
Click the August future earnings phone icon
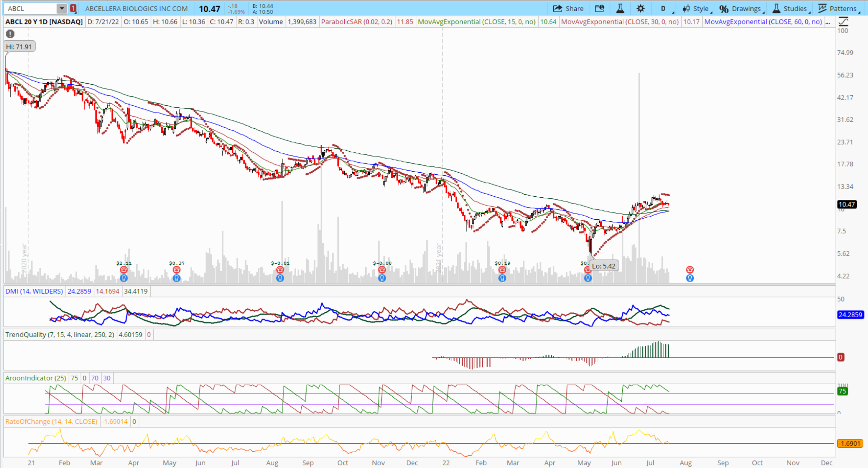(690, 270)
